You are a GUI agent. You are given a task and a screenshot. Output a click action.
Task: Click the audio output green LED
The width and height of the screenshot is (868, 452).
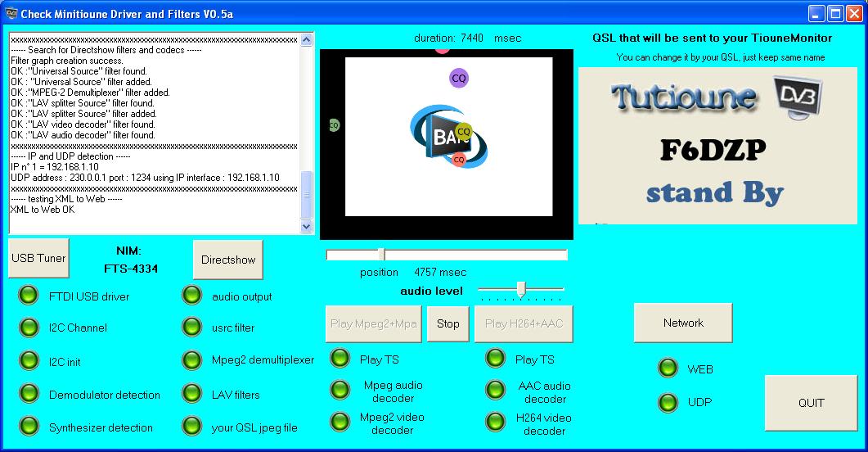[192, 296]
